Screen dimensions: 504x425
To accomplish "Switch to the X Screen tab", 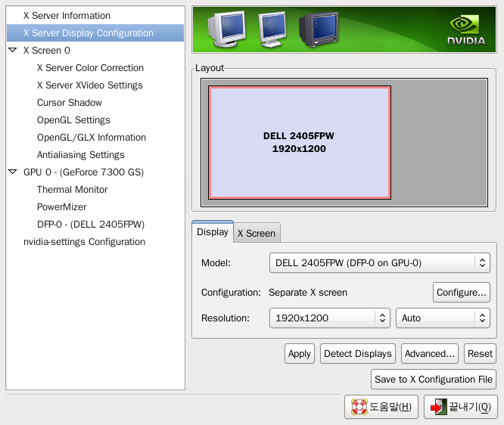I will point(257,233).
